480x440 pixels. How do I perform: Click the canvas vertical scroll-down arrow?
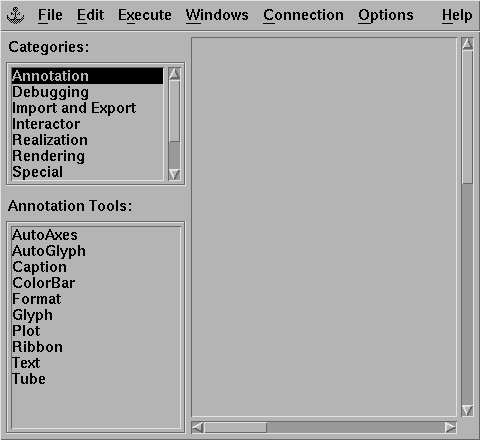pos(467,411)
